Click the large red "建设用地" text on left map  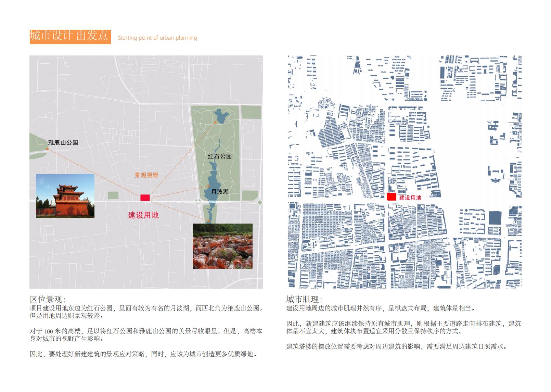[x=143, y=215]
